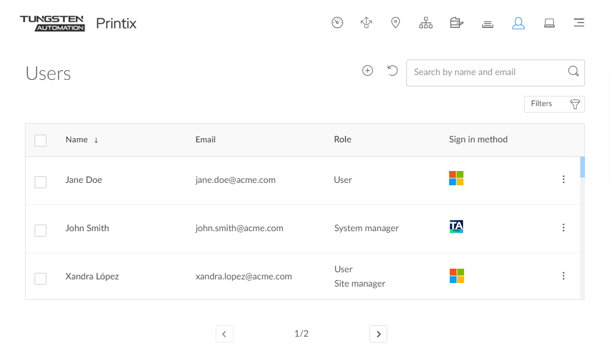Open the Print queues stacked-paper icon
The image size is (610, 364).
[487, 24]
